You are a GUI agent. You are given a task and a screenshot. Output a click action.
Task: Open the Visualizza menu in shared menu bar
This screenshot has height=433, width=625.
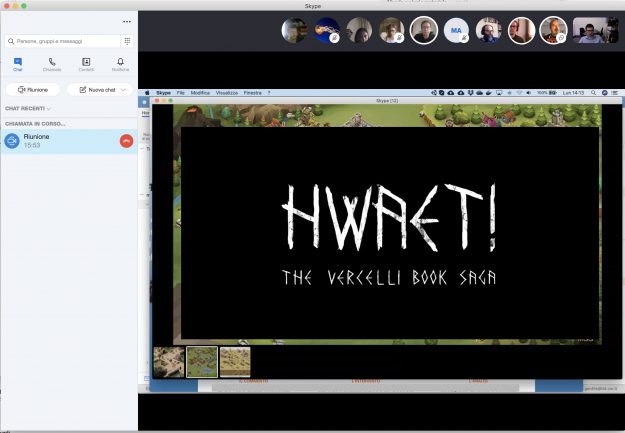pyautogui.click(x=227, y=93)
